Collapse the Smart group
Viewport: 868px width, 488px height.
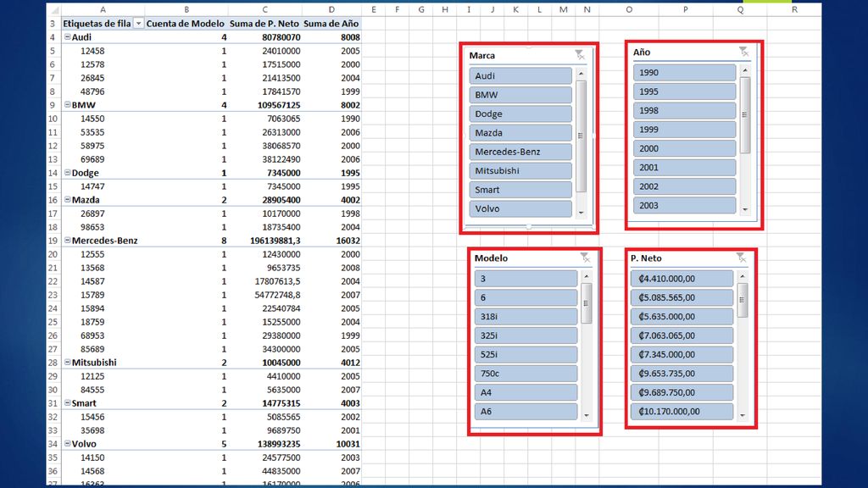(x=68, y=402)
